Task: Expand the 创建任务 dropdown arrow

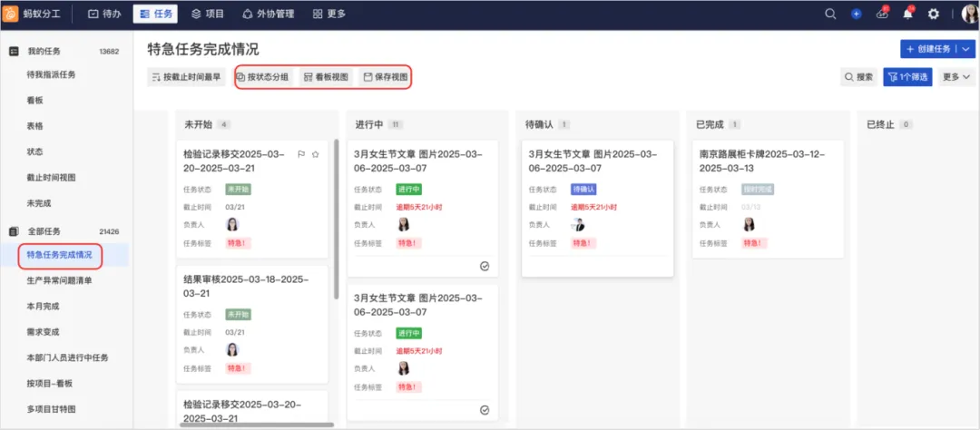Action: pos(966,49)
